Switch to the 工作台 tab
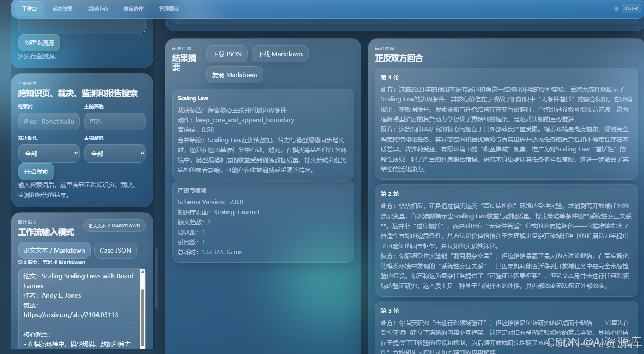Screen dimensions: 644x354 (29, 9)
